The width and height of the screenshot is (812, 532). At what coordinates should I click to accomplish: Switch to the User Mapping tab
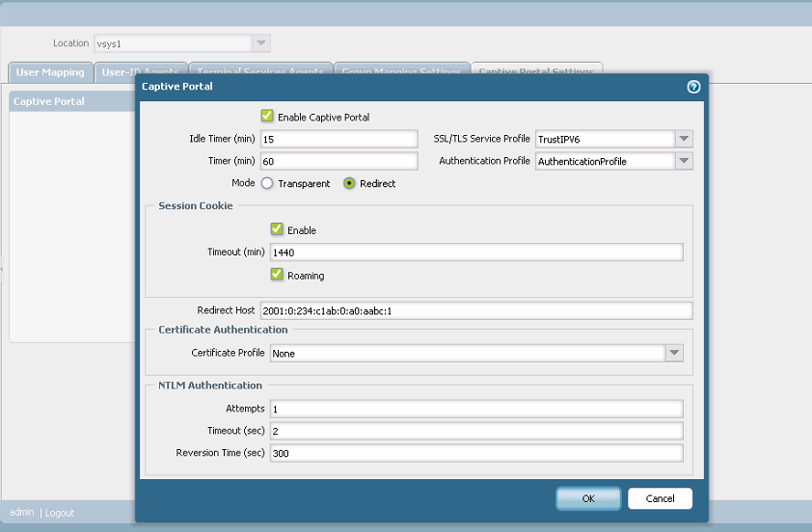tap(50, 72)
